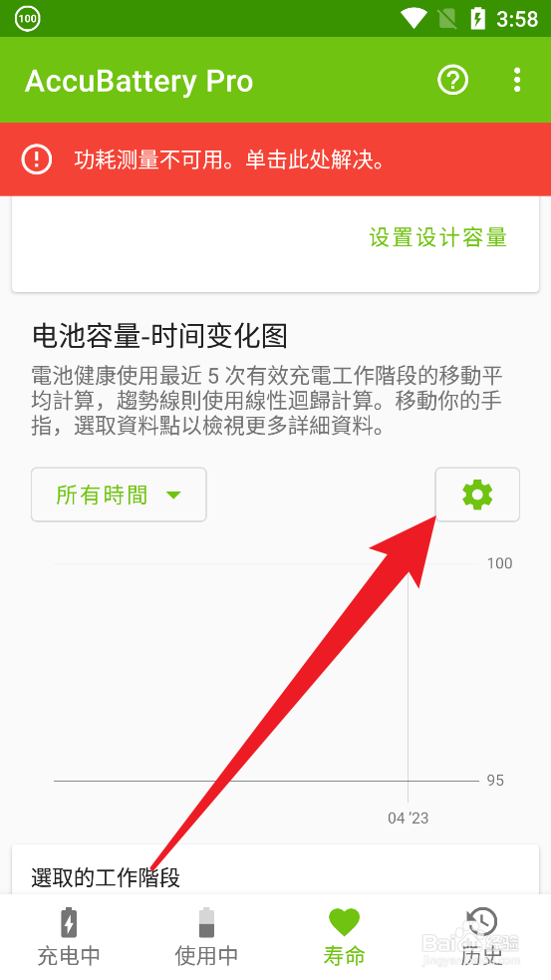Tap the history clock icon

pyautogui.click(x=481, y=922)
